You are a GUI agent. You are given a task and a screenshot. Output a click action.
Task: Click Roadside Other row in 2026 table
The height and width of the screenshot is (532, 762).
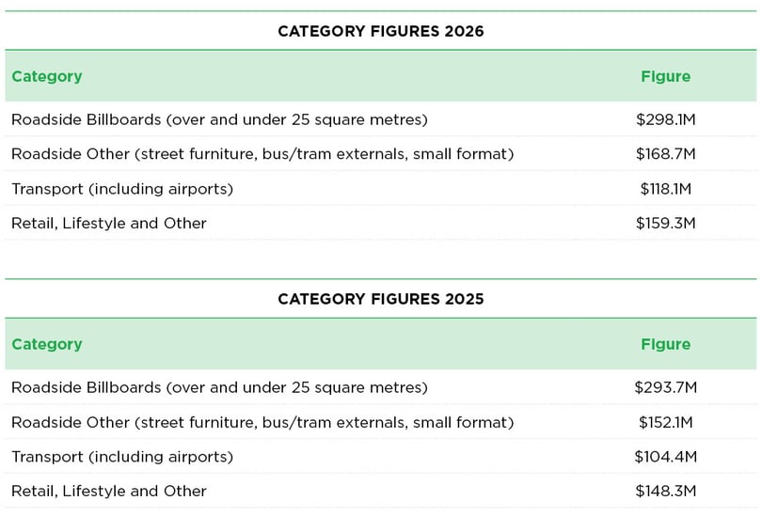coord(380,154)
